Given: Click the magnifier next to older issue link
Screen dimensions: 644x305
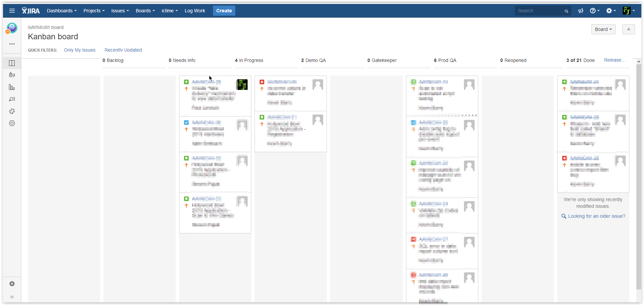Looking at the screenshot, I should [564, 216].
